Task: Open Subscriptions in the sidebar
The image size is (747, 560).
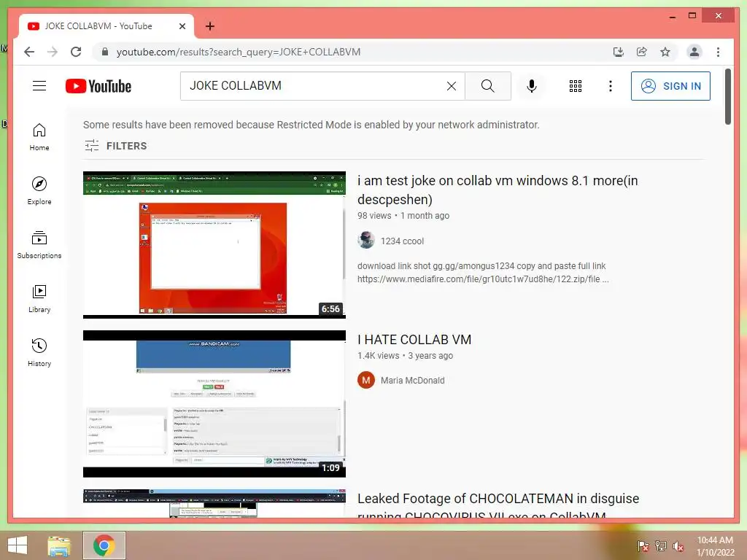Action: point(39,245)
